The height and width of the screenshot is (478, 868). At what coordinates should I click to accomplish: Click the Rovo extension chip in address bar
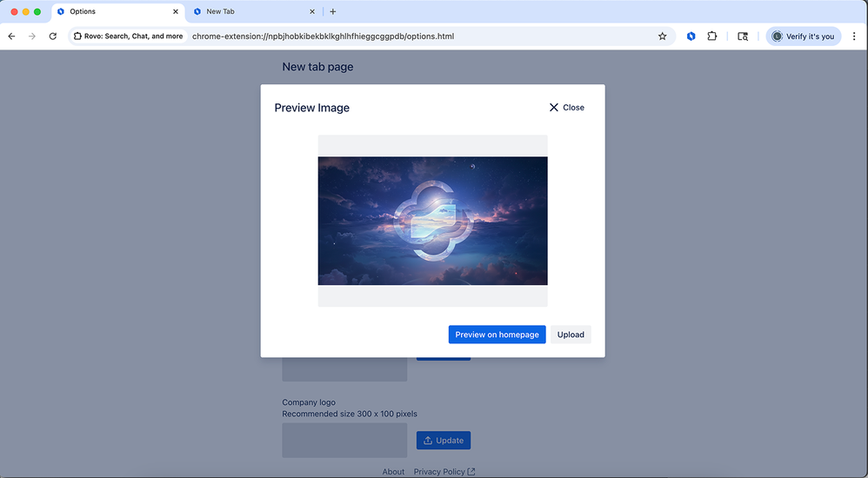click(x=129, y=36)
